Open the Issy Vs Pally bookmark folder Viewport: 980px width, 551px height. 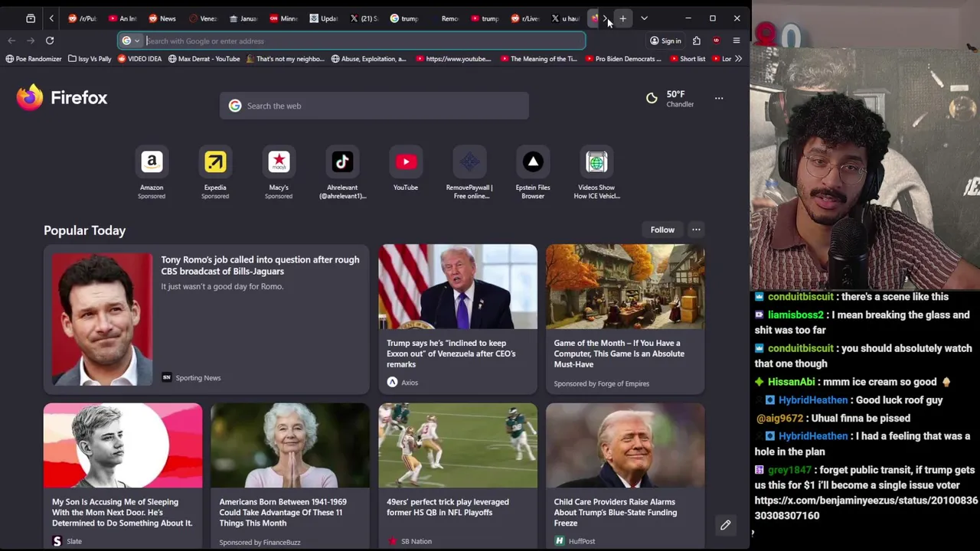tap(90, 59)
